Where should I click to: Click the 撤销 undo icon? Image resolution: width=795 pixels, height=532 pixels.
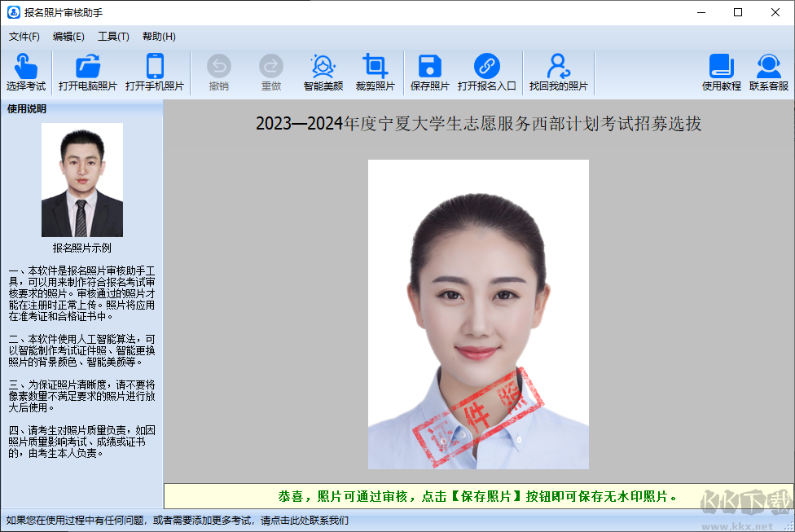point(218,73)
